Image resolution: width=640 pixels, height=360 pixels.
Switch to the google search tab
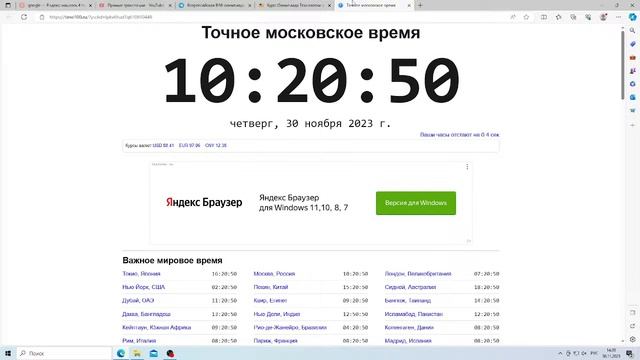coord(55,5)
